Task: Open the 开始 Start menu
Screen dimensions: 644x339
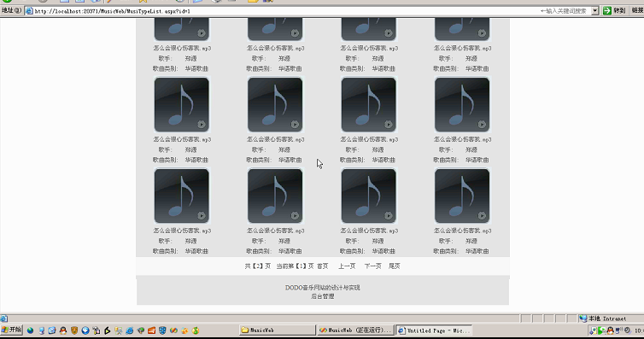Action: pos(11,330)
